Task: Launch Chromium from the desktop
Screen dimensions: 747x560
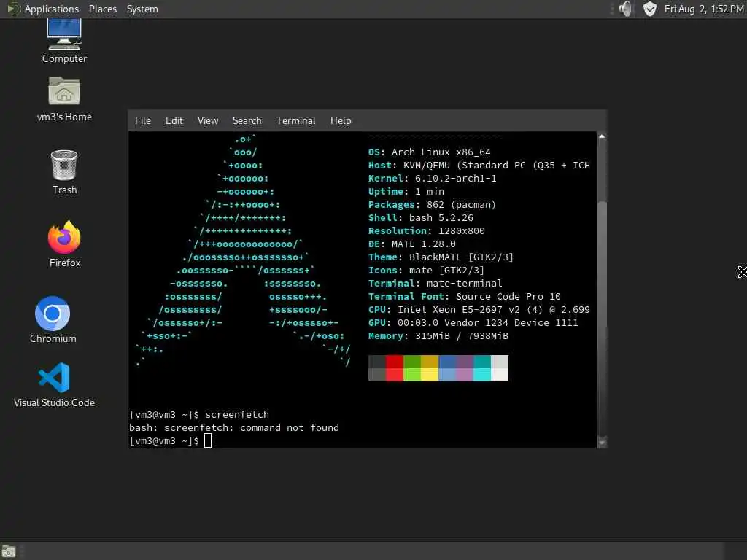Action: click(x=53, y=319)
